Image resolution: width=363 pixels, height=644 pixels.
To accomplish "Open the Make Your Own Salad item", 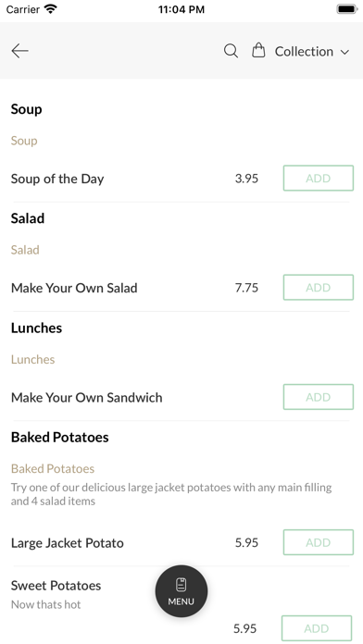I will pos(74,288).
